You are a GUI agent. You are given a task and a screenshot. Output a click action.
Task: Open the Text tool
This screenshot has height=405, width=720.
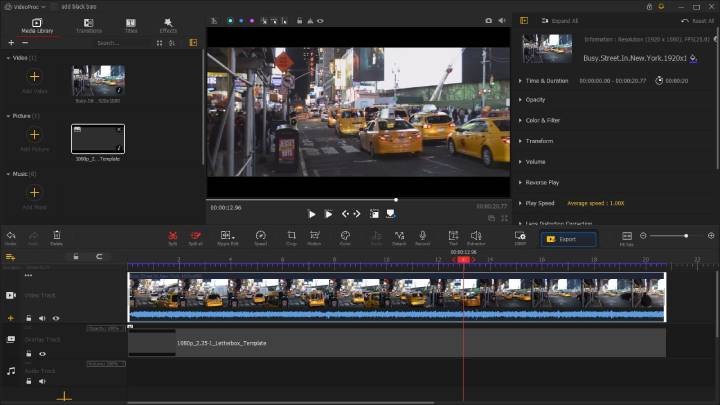[x=453, y=236]
